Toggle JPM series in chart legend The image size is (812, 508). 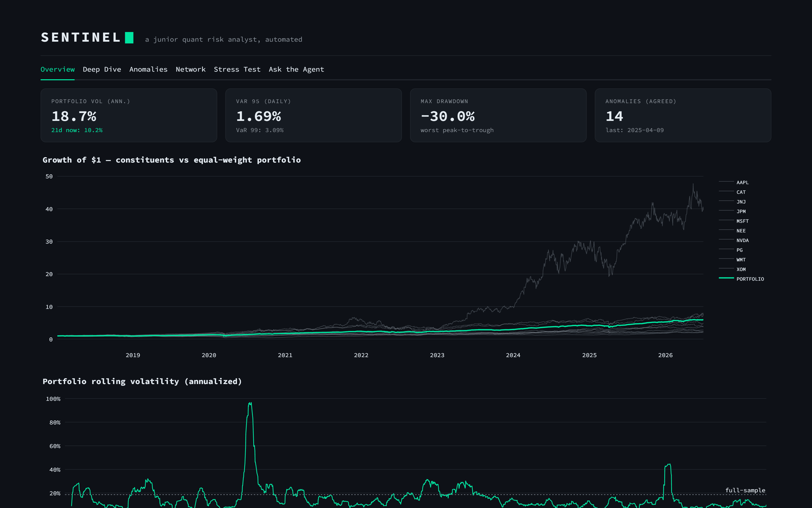pyautogui.click(x=733, y=211)
